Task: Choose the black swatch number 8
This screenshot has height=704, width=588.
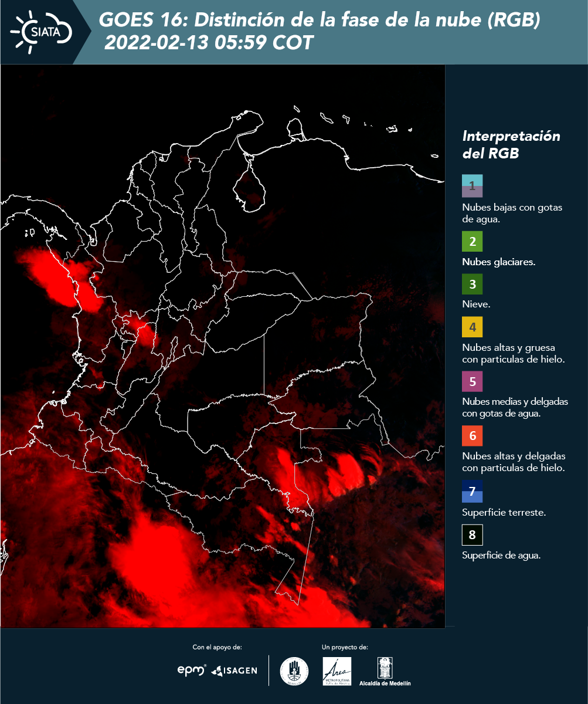Action: [x=472, y=535]
